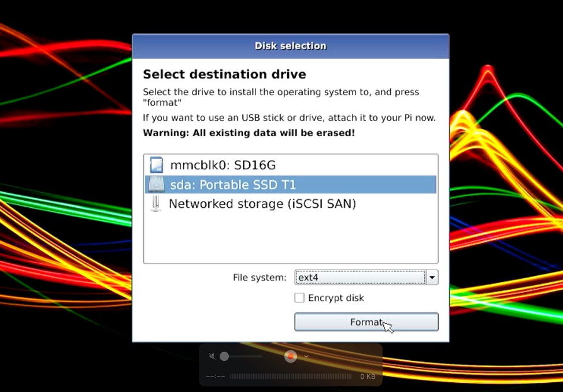Click the muted speaker icon

coord(212,357)
